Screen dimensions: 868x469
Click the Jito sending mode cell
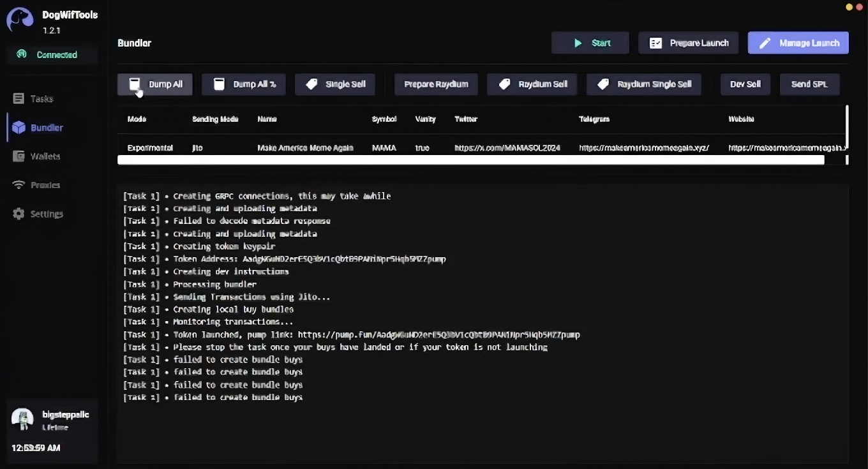(x=197, y=147)
